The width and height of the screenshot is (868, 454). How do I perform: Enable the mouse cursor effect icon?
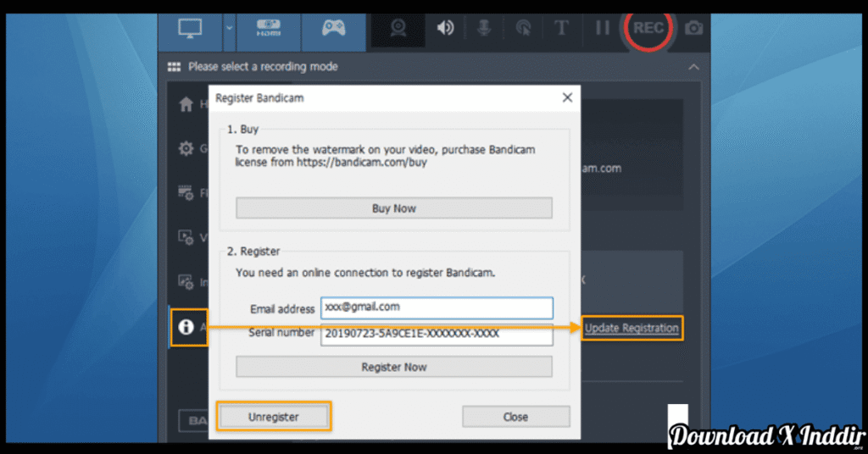point(523,28)
